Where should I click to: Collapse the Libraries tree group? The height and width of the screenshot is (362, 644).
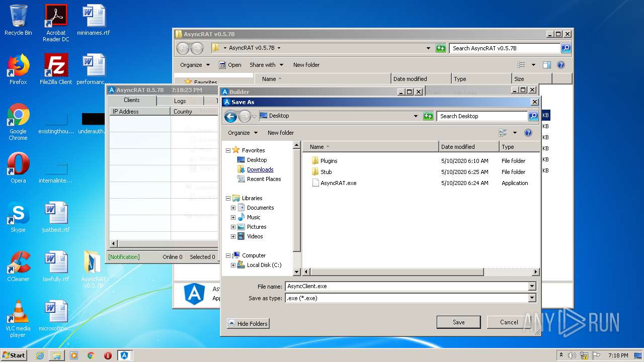pyautogui.click(x=228, y=198)
